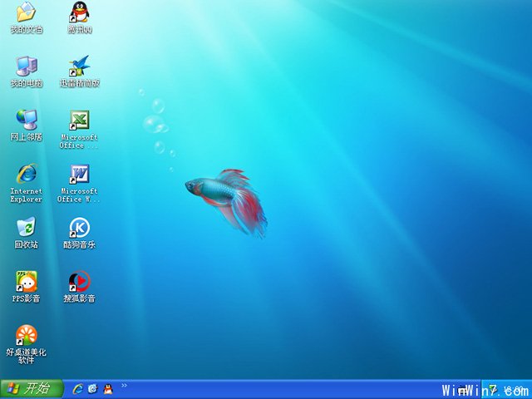The height and width of the screenshot is (399, 532).
Task: Open 我的电脑 (My Computer) desktop icon
Action: [x=27, y=66]
